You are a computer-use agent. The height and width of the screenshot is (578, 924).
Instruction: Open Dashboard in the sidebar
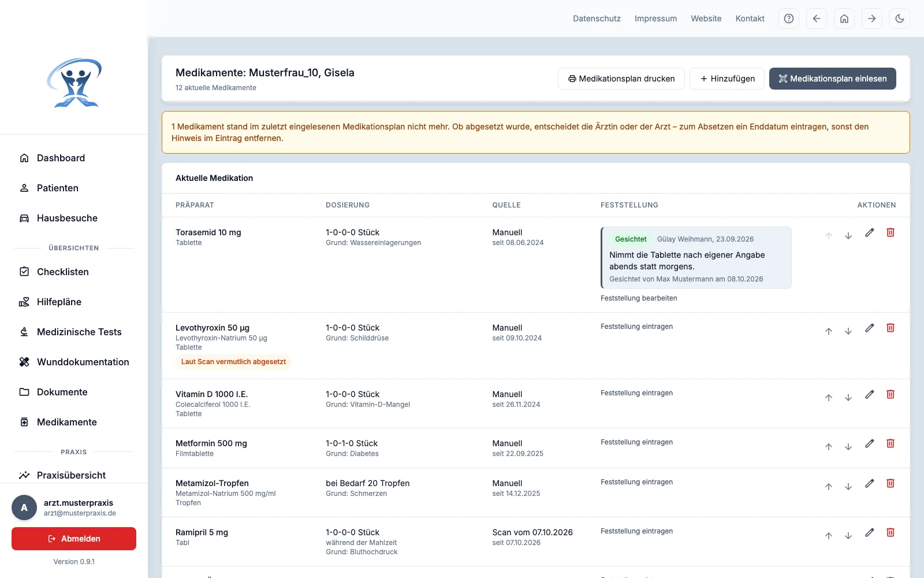(74, 158)
